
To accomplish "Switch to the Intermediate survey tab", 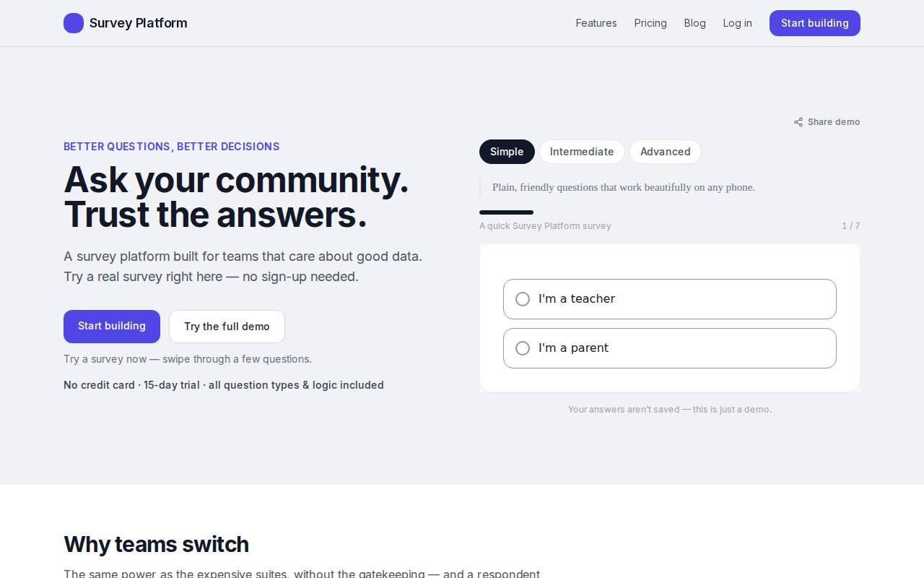I will [582, 152].
